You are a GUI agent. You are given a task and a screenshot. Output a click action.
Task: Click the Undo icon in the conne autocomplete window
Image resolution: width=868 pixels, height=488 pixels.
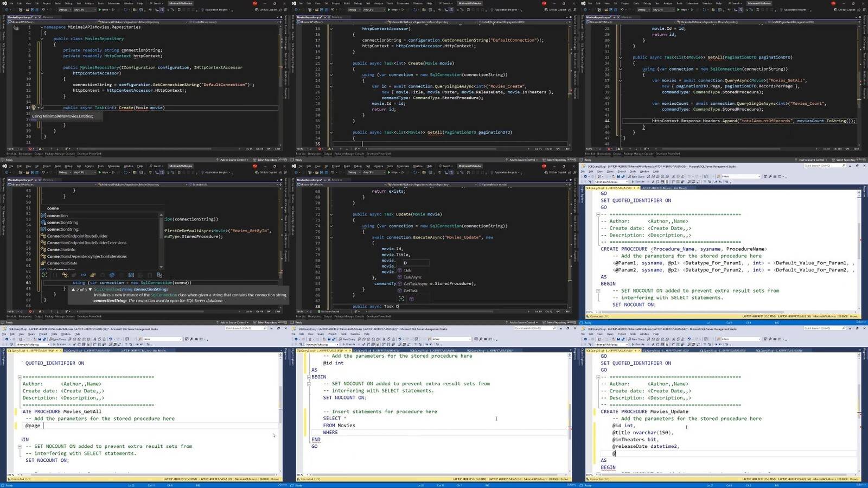tap(43, 172)
